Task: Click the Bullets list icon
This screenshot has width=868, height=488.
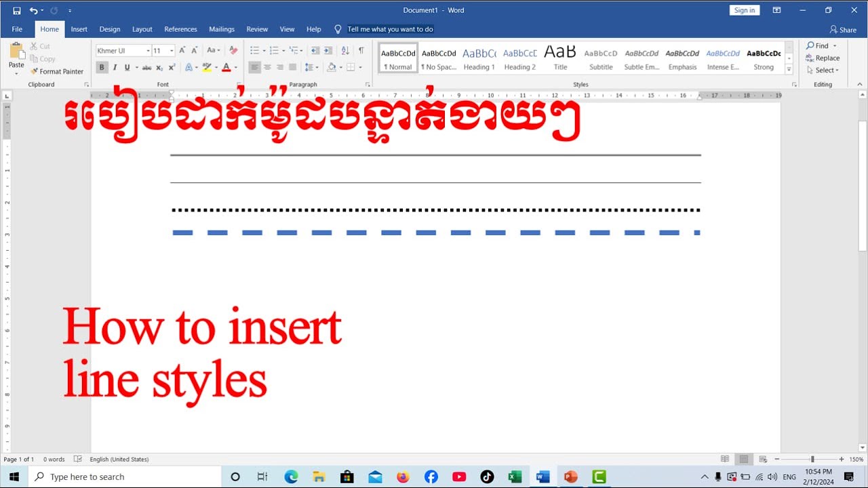Action: (254, 50)
